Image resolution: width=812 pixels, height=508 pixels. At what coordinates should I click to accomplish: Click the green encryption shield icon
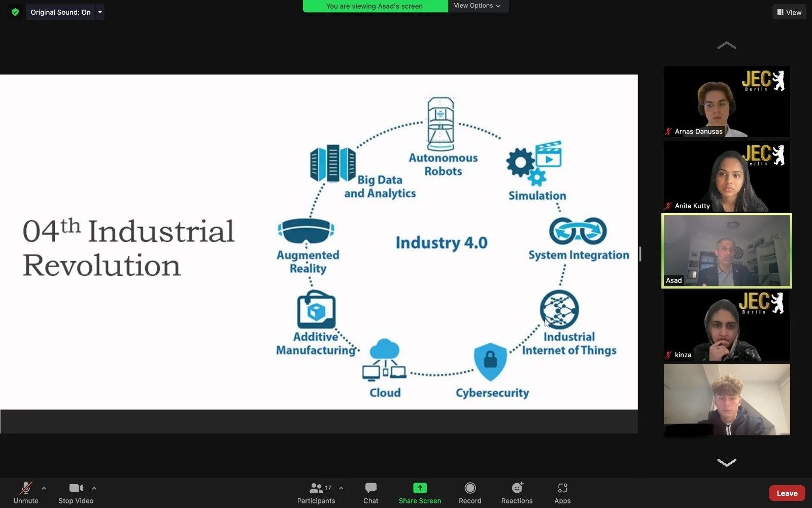(15, 12)
